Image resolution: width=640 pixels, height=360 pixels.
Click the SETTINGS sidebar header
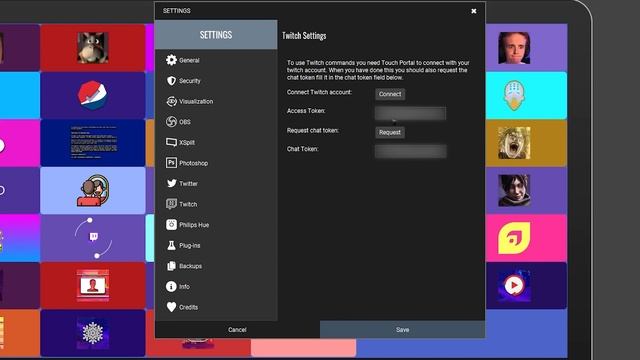click(x=216, y=35)
